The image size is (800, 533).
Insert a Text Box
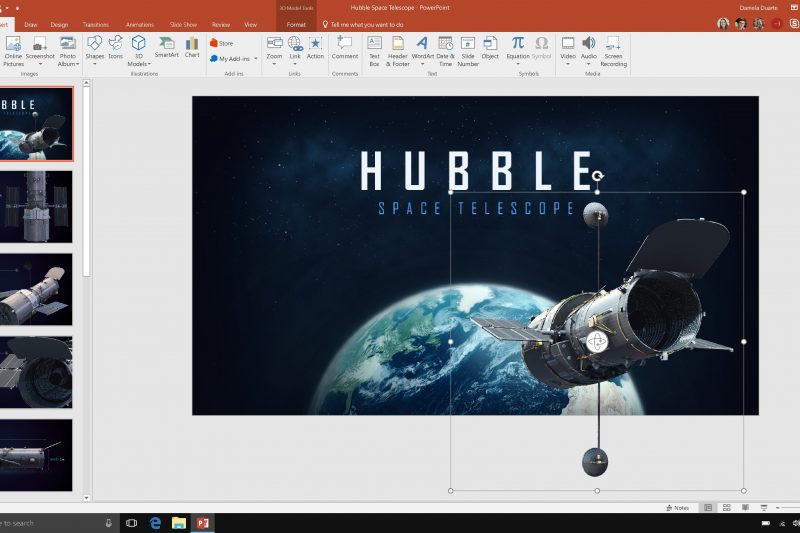(374, 52)
